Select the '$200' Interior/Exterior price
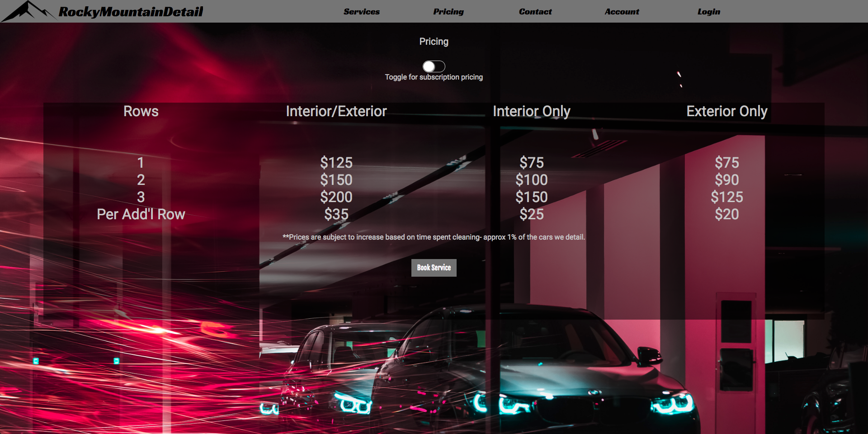This screenshot has height=434, width=868. 336,197
